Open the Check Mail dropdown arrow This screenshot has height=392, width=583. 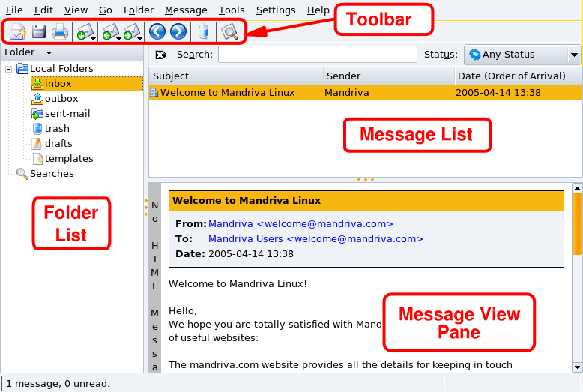coord(94,38)
